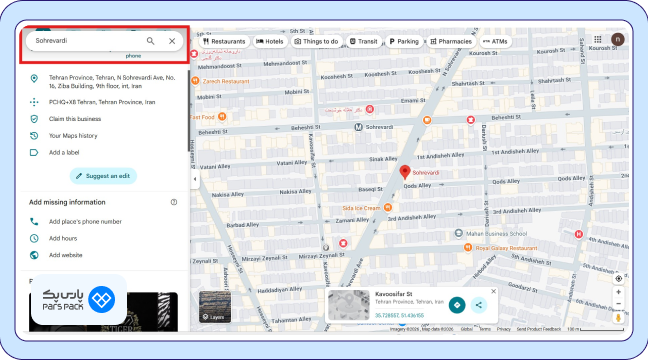Zoom in on the map
Image resolution: width=648 pixels, height=360 pixels.
point(619,292)
